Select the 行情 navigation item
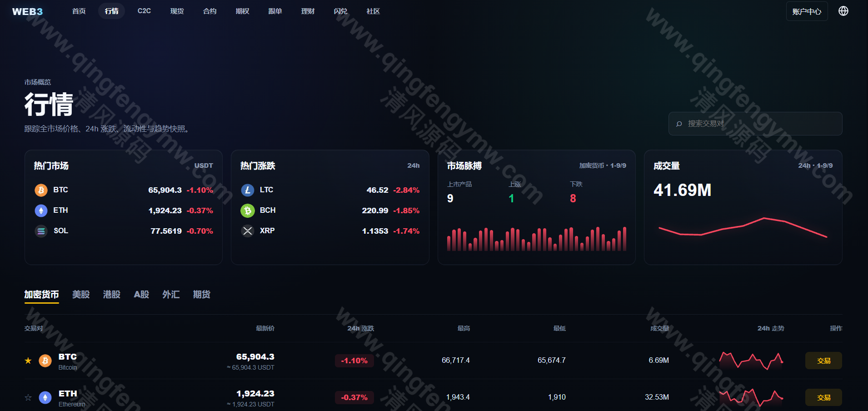 coord(112,11)
